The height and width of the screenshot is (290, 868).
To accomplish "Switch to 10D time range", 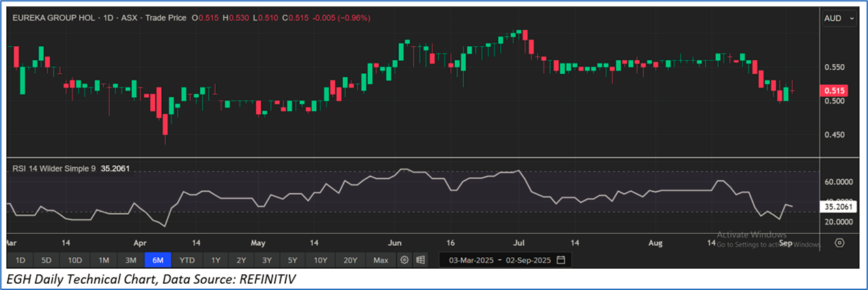I will pos(75,260).
